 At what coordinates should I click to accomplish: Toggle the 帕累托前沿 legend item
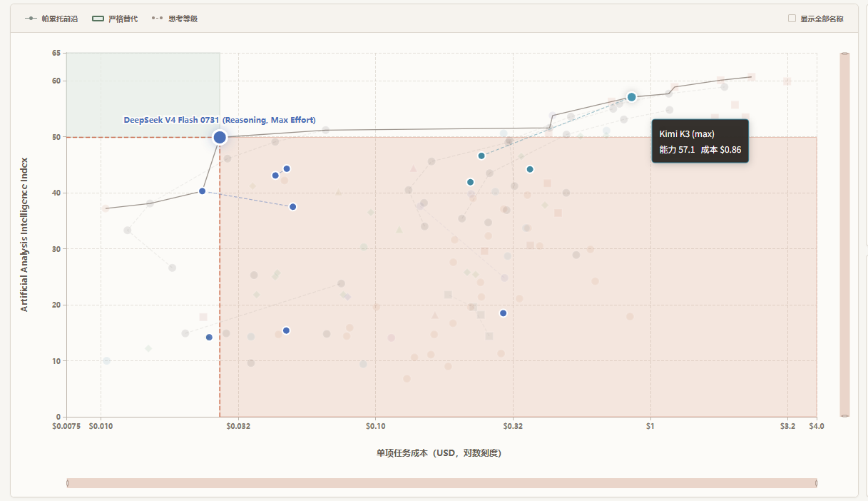coord(51,19)
